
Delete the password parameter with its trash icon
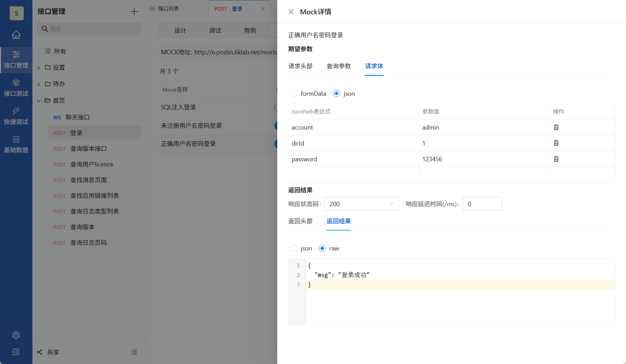556,159
